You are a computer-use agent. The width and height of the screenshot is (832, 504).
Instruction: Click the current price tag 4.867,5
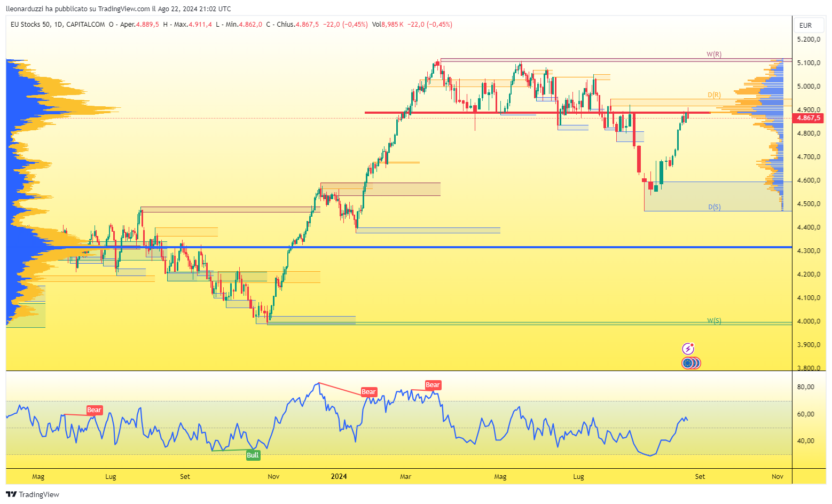809,118
